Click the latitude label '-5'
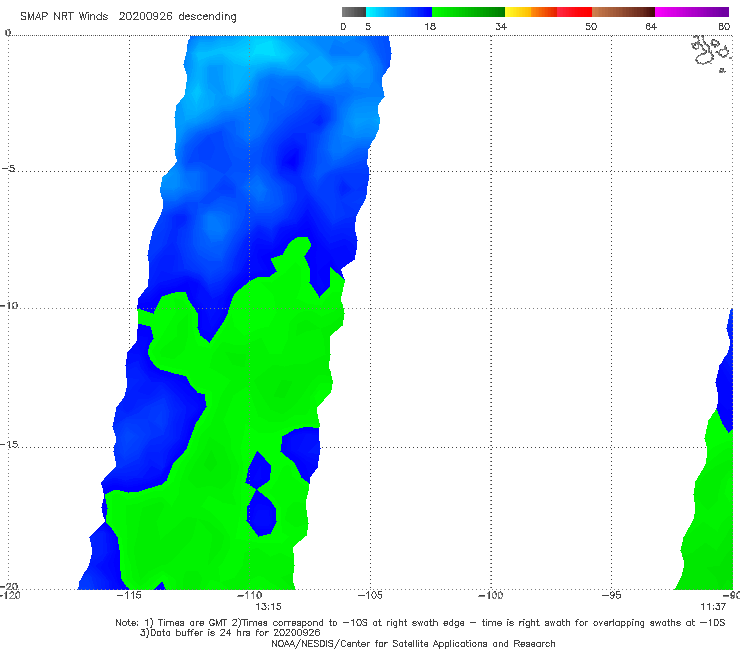740x650 pixels. [9, 169]
